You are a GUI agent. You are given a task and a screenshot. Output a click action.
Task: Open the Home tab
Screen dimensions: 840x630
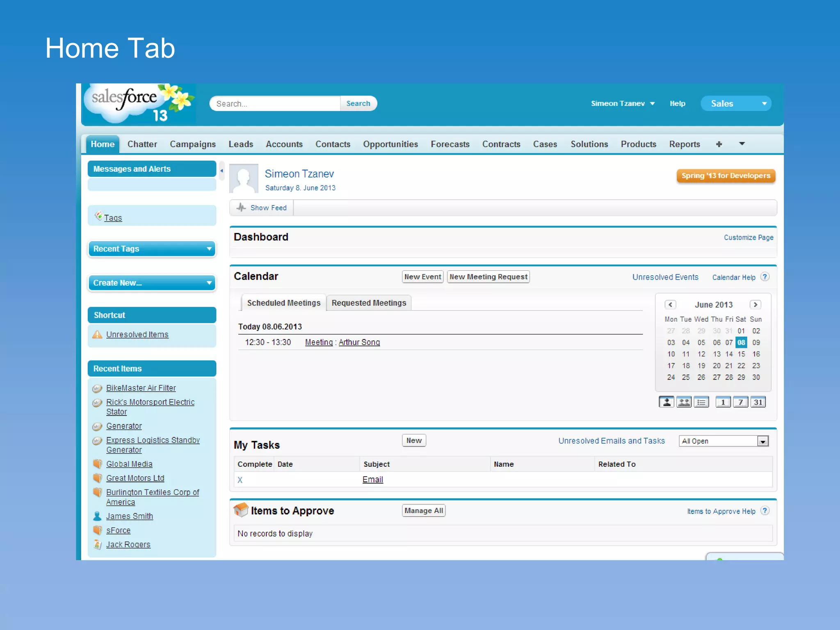click(103, 144)
